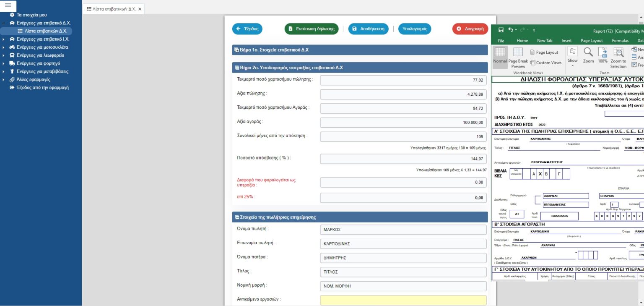Click the Excel Save icon

coord(501,30)
